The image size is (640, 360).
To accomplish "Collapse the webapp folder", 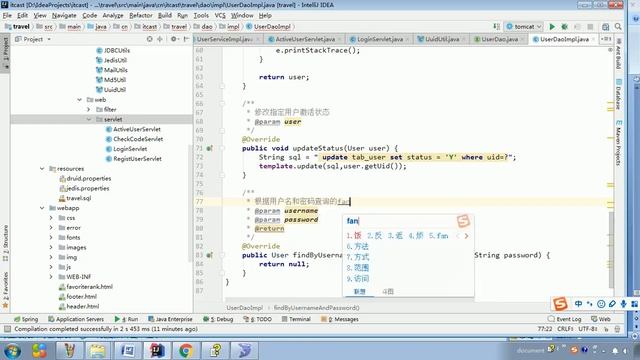I will tap(42, 208).
